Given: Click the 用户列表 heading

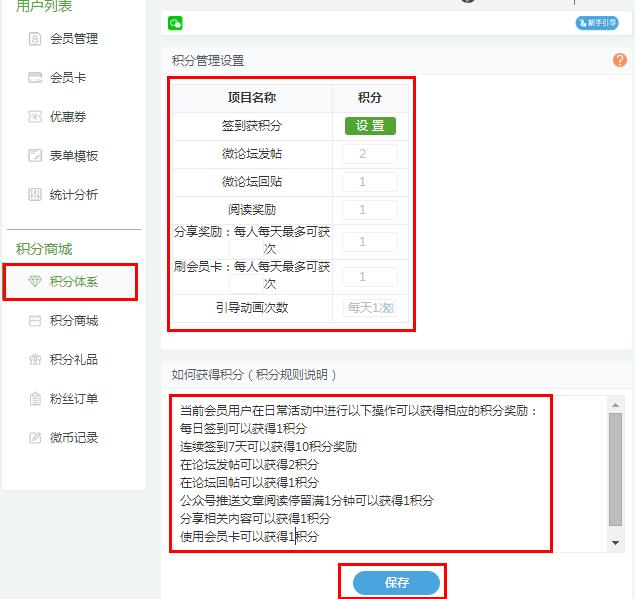Looking at the screenshot, I should coord(44,6).
